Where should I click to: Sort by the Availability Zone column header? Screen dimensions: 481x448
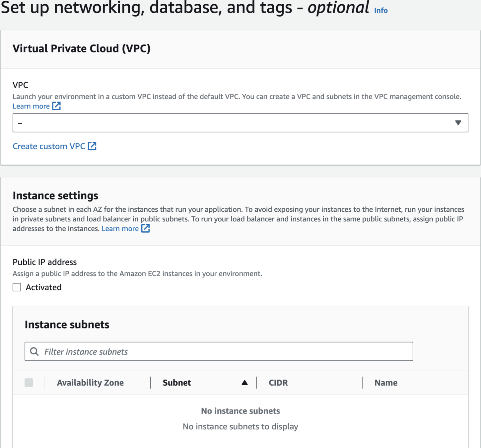click(90, 383)
